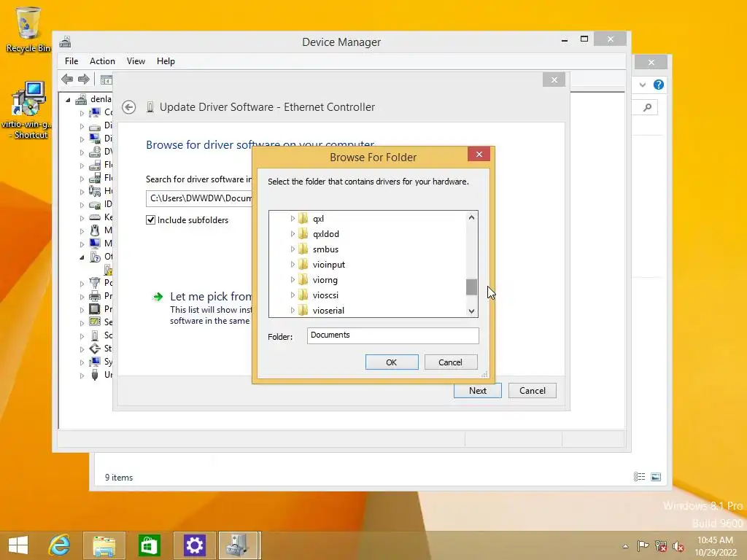Click the network tray icon
The height and width of the screenshot is (560, 747).
(x=661, y=545)
